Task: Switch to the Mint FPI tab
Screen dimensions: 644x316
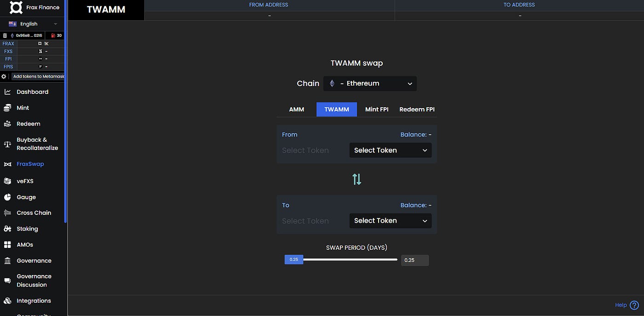Action: tap(377, 109)
